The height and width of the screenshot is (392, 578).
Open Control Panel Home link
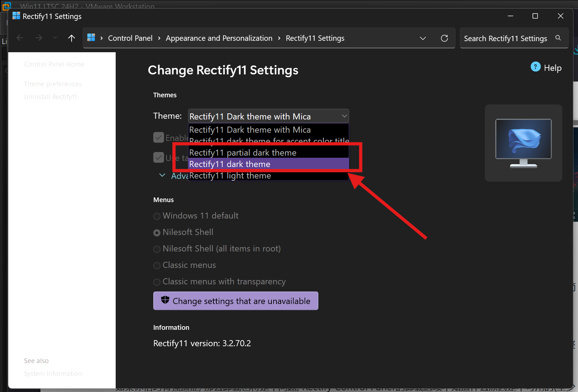tap(54, 64)
